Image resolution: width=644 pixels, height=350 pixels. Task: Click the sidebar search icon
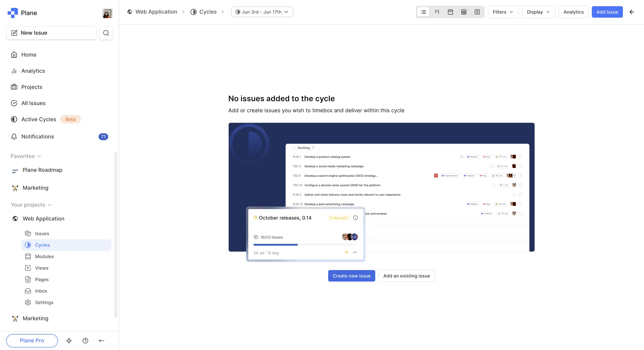point(106,33)
